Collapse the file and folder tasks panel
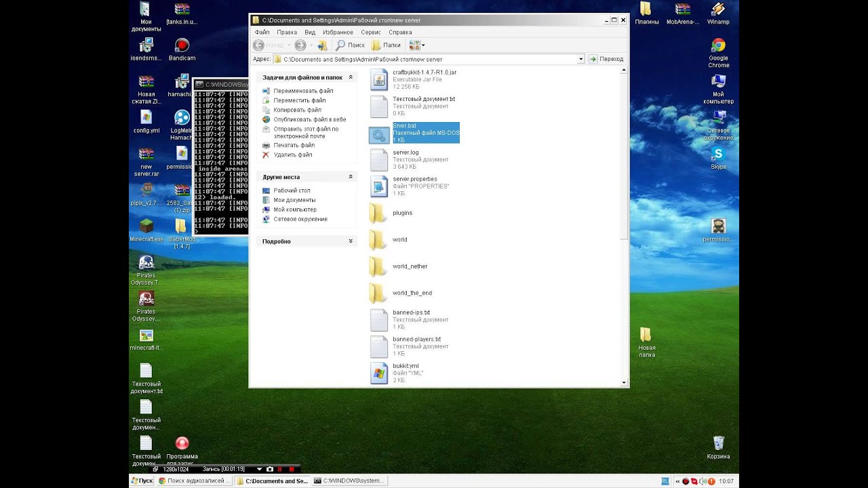 (351, 77)
